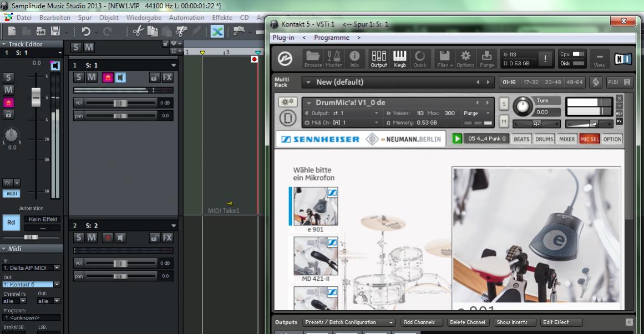Open New (default) multi rack dropdown
Image resolution: width=644 pixels, height=334 pixels.
(x=308, y=82)
